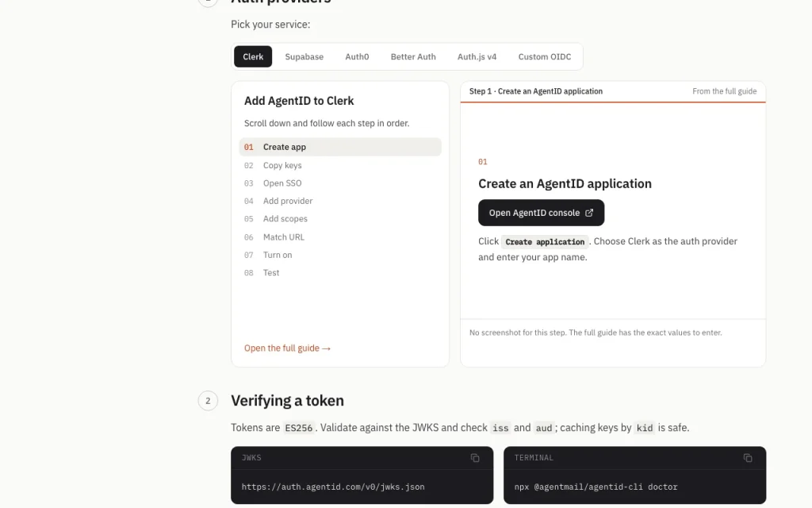Screen dimensions: 812x508
Task: Select the Clerk service tab
Action: [253, 56]
